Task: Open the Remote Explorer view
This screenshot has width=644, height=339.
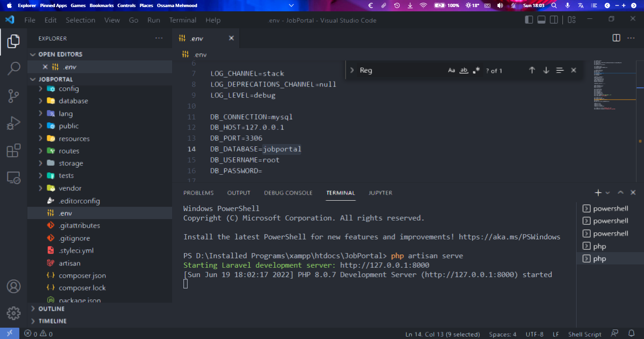Action: click(x=14, y=178)
